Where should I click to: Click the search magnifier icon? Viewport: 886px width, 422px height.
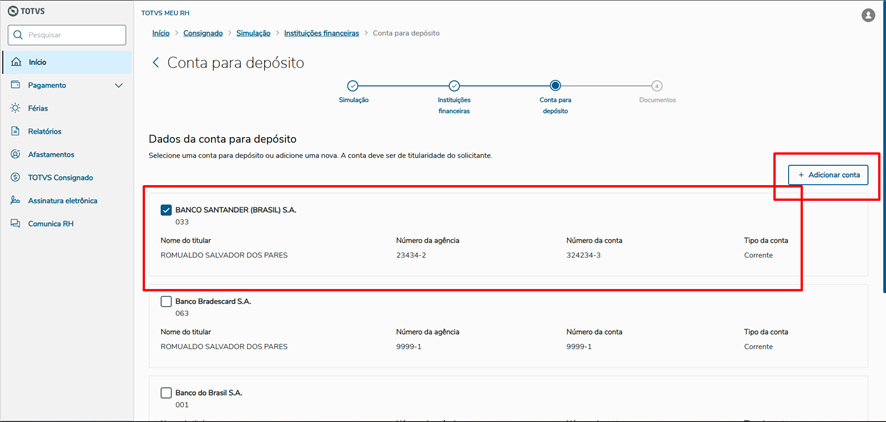[x=18, y=35]
